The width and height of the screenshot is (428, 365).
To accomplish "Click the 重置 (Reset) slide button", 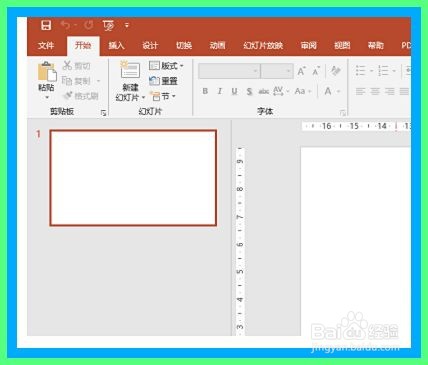I will pyautogui.click(x=163, y=81).
